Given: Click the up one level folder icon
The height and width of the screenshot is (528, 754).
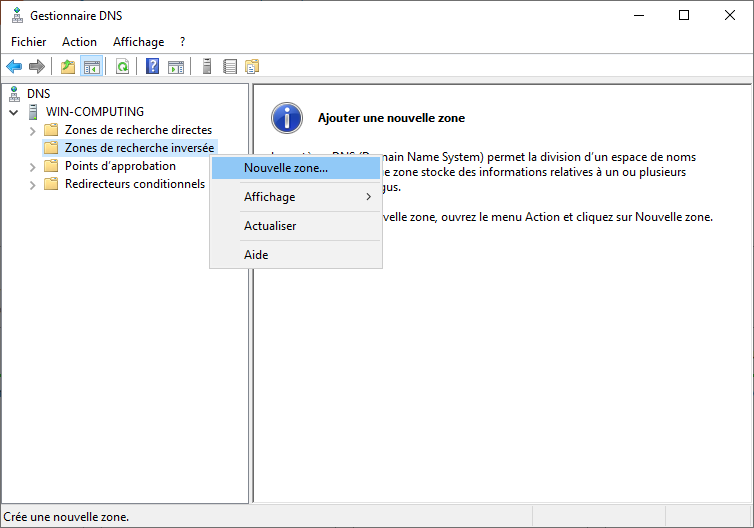Looking at the screenshot, I should tap(68, 67).
